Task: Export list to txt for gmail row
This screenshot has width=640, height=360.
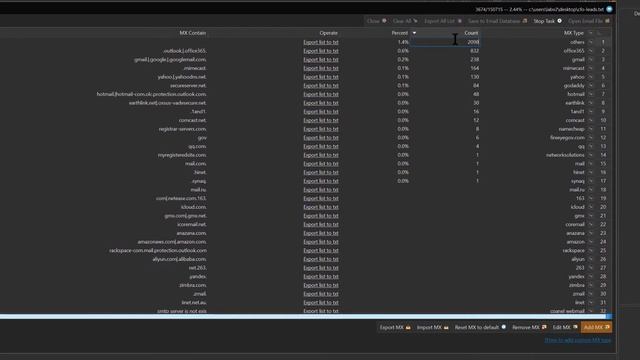Action: click(321, 60)
